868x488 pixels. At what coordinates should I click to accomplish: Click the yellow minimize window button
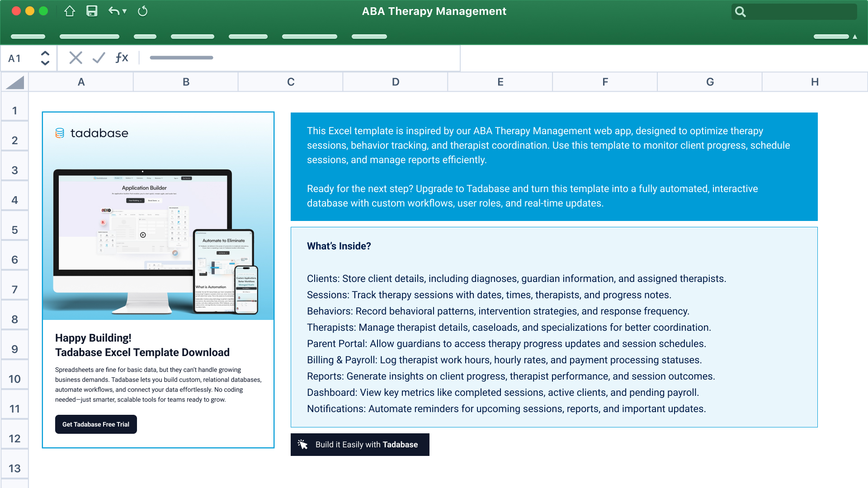coord(30,11)
